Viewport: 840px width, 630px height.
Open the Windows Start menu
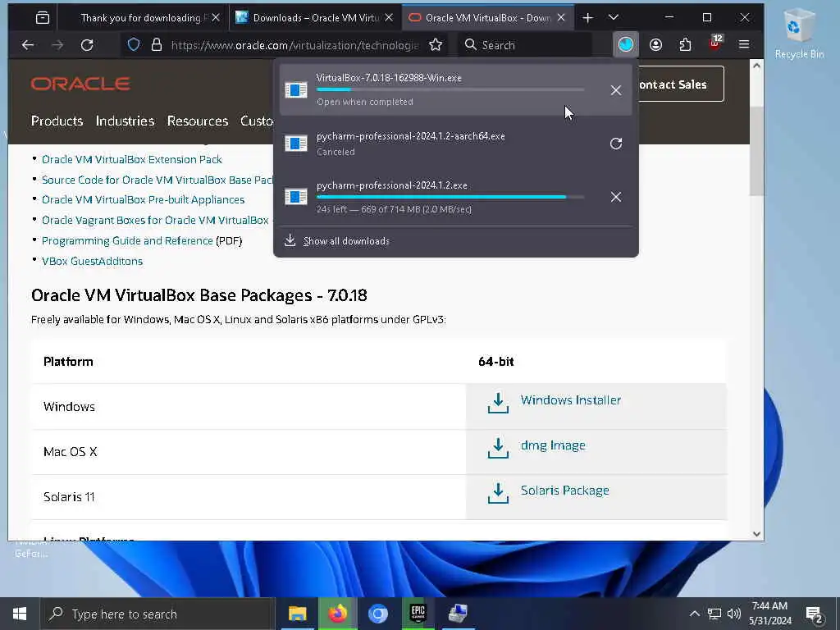(20, 614)
